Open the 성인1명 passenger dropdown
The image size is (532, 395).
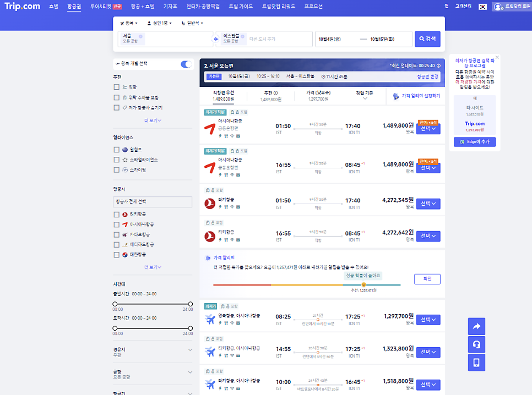pyautogui.click(x=160, y=24)
